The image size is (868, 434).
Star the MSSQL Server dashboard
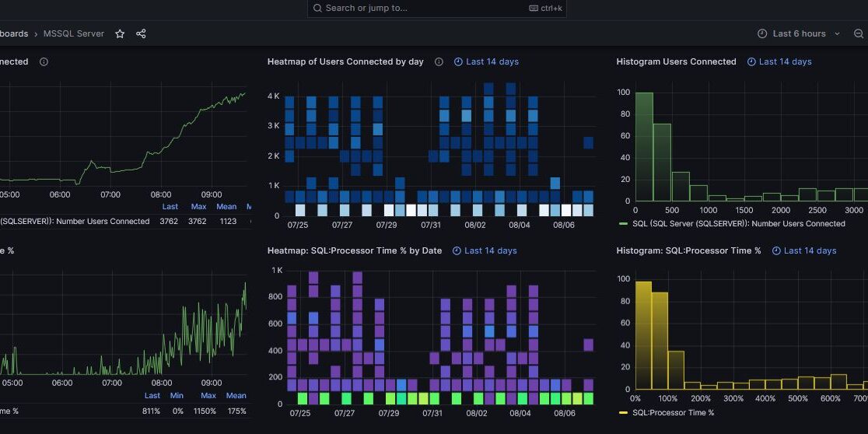coord(120,34)
